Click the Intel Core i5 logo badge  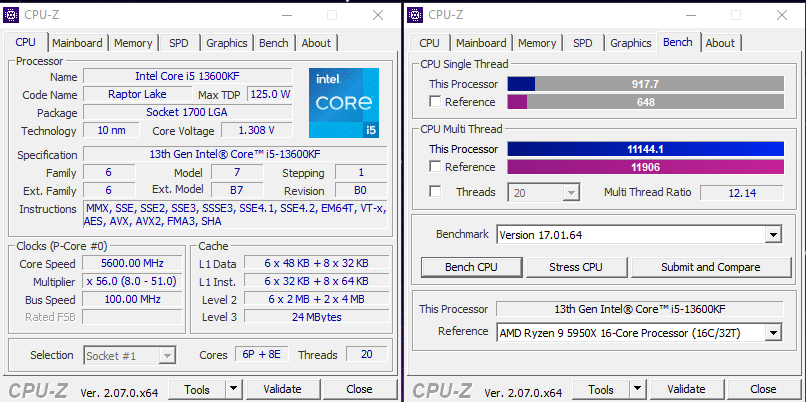(344, 103)
